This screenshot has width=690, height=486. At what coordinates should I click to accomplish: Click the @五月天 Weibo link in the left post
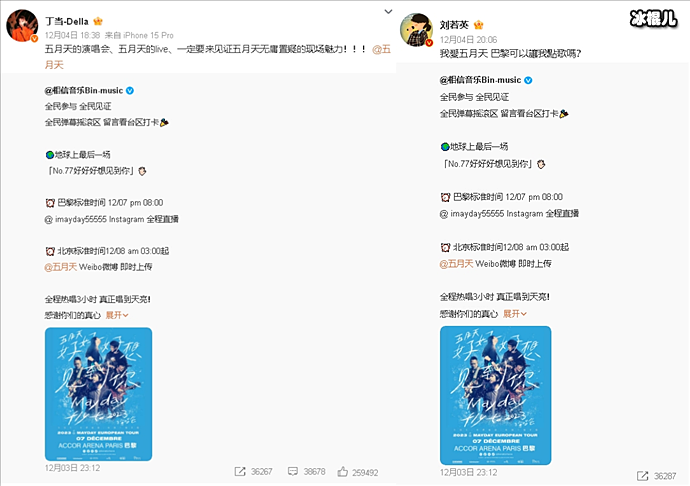point(61,267)
